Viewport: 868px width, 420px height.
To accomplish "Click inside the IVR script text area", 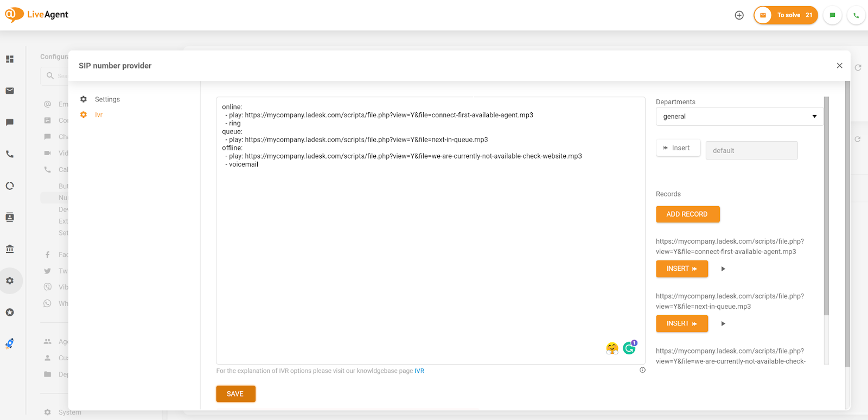I will (x=430, y=231).
